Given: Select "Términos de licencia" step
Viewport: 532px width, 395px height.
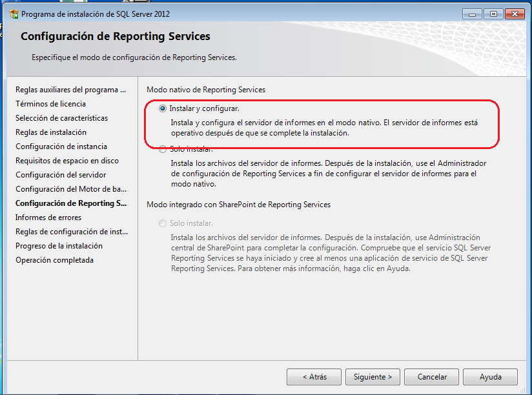Looking at the screenshot, I should point(46,104).
